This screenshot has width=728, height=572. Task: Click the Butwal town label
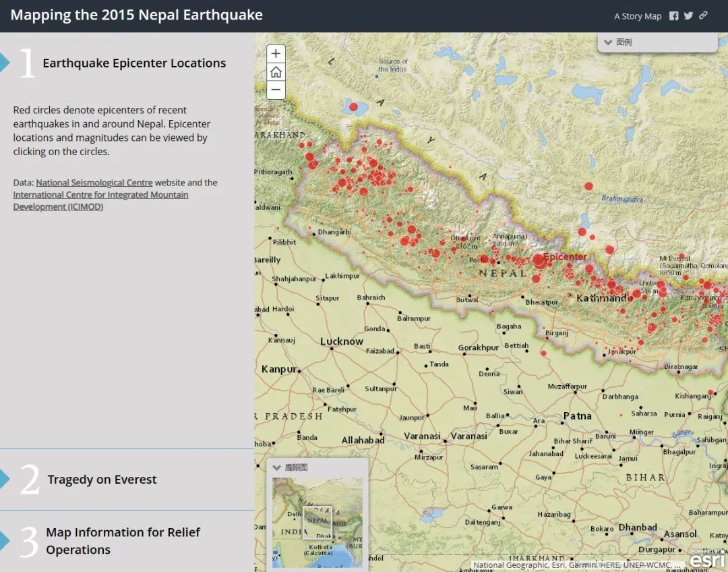[x=468, y=299]
